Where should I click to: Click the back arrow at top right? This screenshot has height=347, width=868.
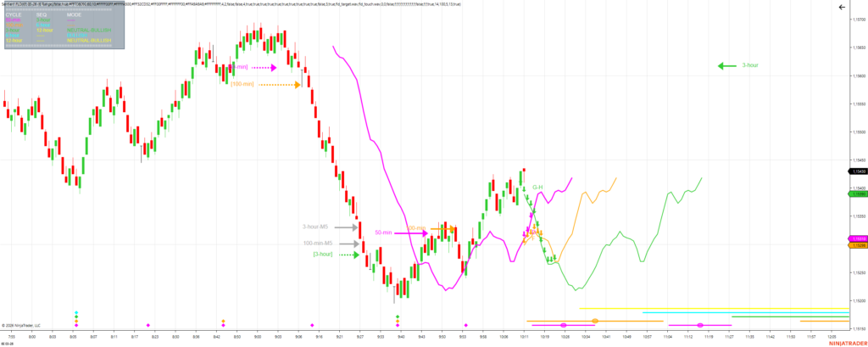click(x=858, y=7)
